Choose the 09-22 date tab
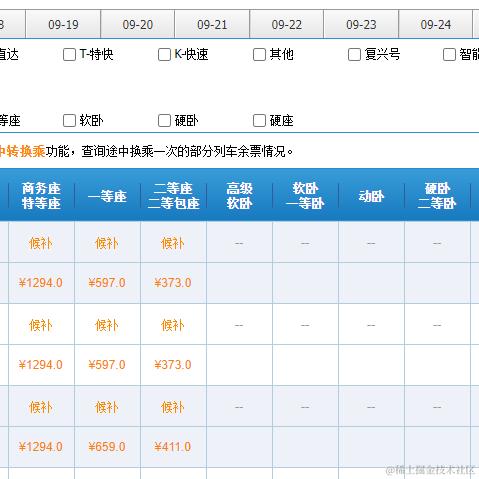 [x=287, y=24]
